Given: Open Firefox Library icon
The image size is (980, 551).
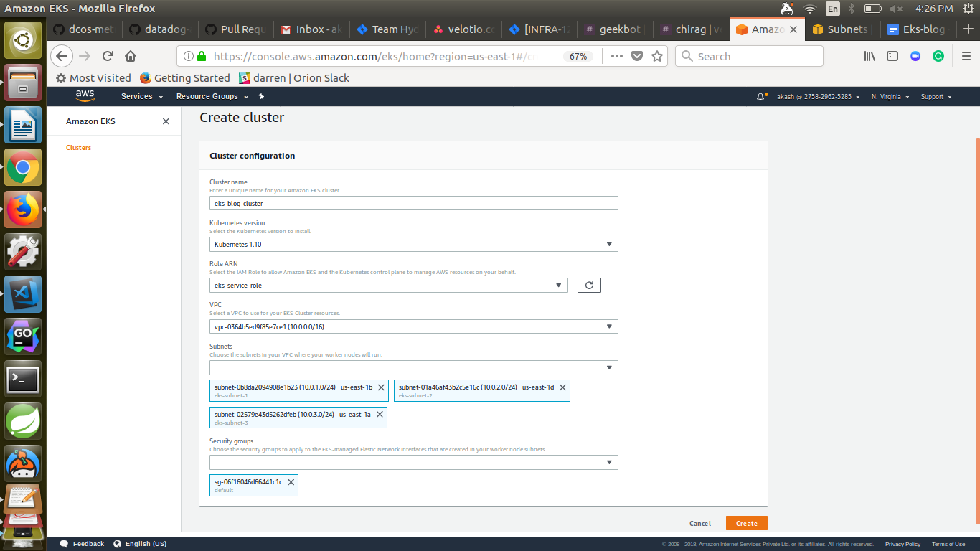Looking at the screenshot, I should 870,56.
